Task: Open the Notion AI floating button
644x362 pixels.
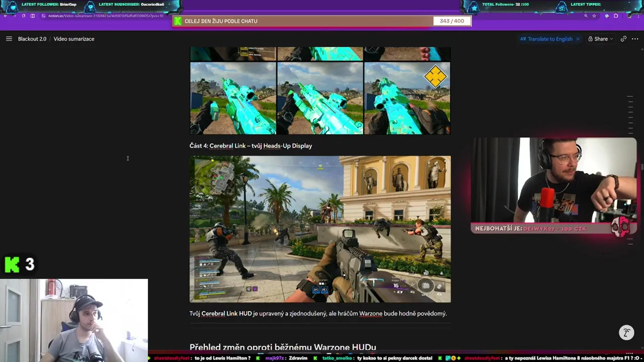Action: (x=626, y=333)
